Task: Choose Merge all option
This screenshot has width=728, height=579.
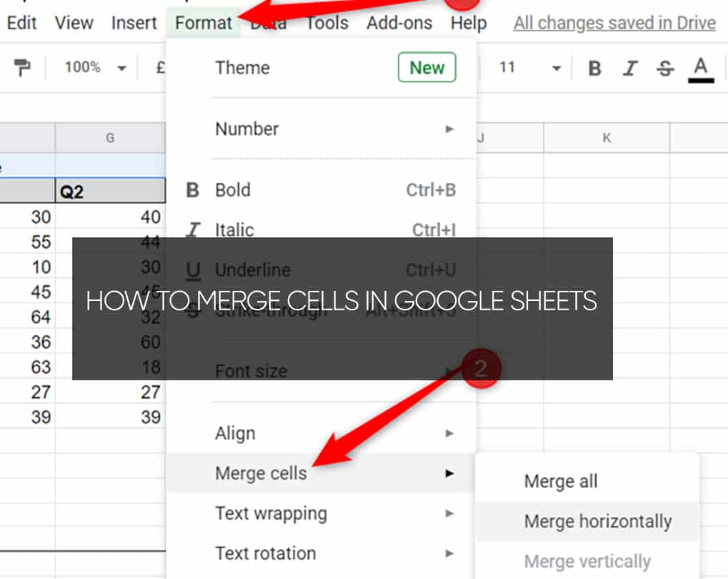Action: tap(587, 481)
